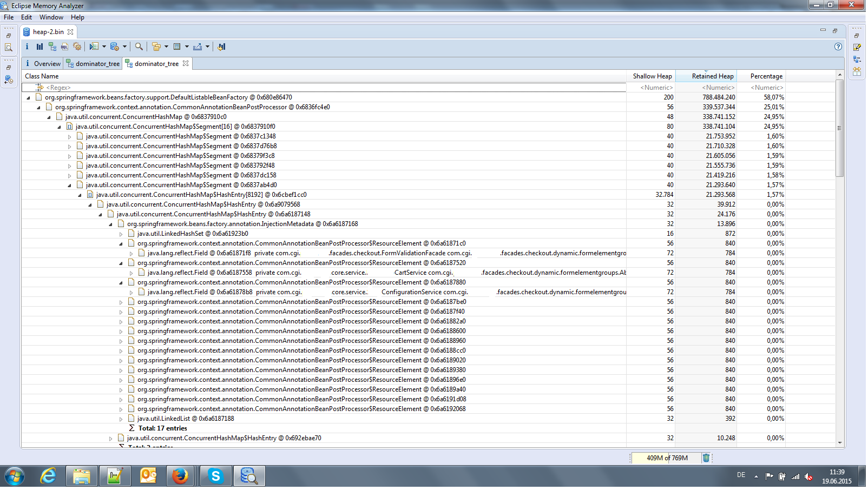Close the heap-2.bin editor tab
This screenshot has height=490, width=868.
coord(70,32)
